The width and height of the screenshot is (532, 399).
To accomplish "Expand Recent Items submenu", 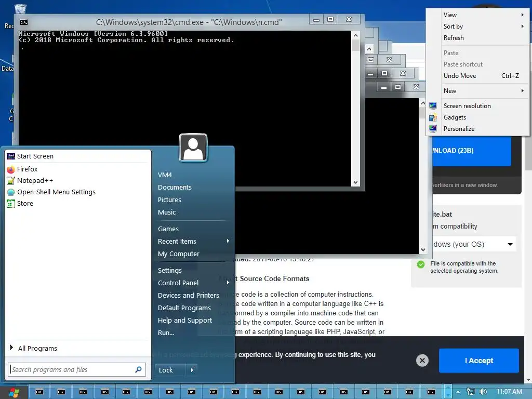I will click(193, 242).
